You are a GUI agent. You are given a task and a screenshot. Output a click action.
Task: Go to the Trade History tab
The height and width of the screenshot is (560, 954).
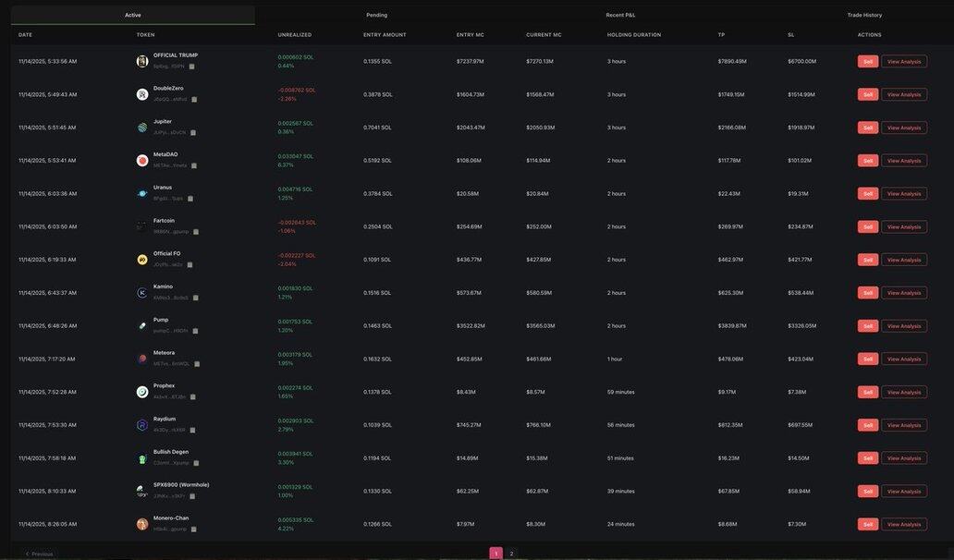click(865, 15)
